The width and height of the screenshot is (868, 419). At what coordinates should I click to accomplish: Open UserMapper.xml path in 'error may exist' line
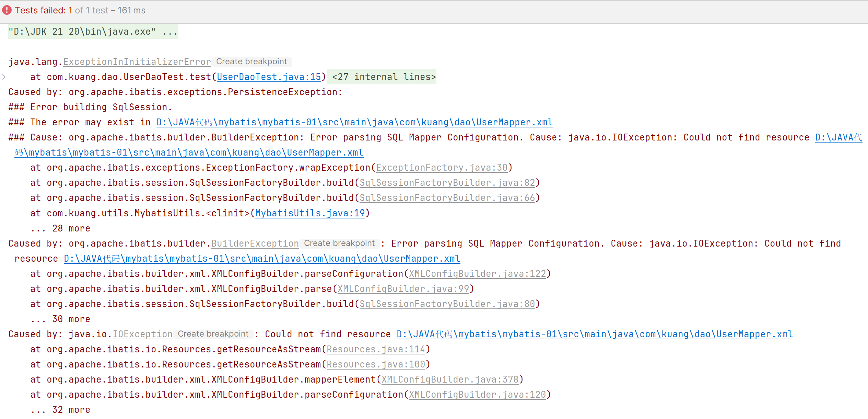(x=354, y=122)
